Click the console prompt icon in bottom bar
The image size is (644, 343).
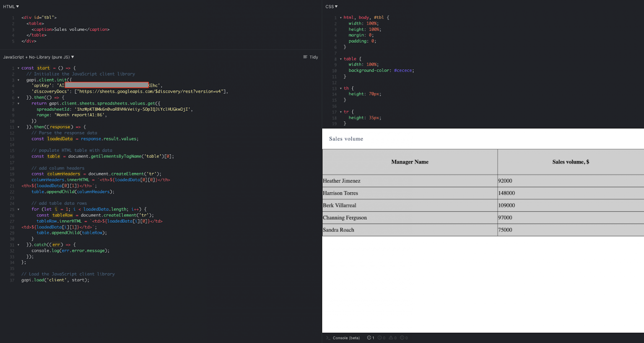(328, 338)
